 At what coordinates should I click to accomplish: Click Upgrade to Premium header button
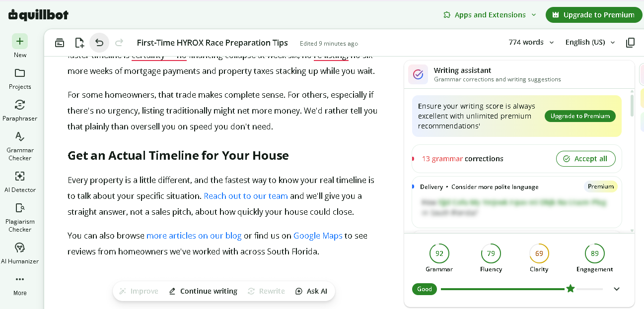point(594,15)
